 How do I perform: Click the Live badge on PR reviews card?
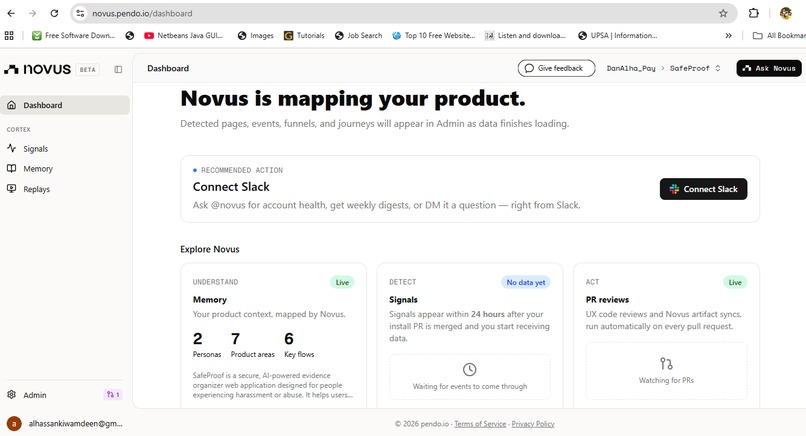point(735,282)
